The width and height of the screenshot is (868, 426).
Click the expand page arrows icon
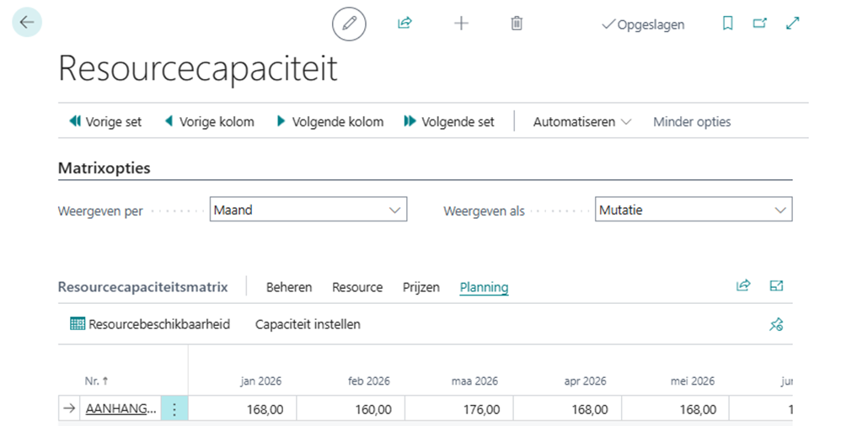click(792, 24)
